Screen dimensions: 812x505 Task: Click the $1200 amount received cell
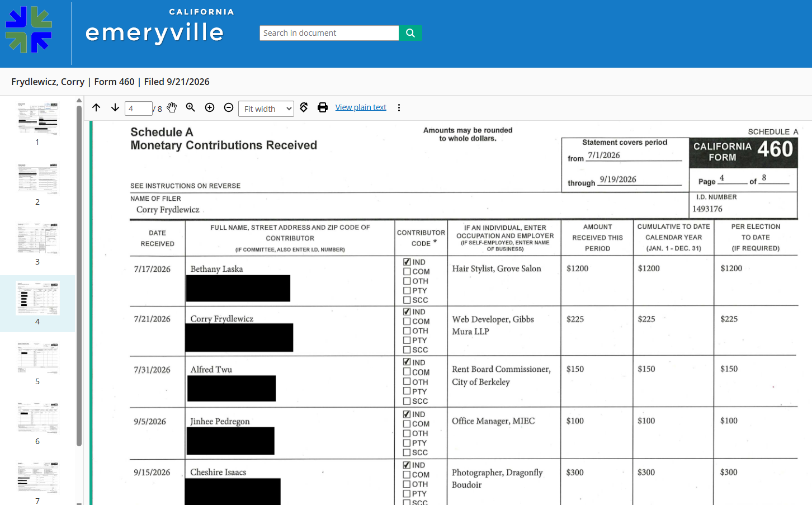(577, 268)
